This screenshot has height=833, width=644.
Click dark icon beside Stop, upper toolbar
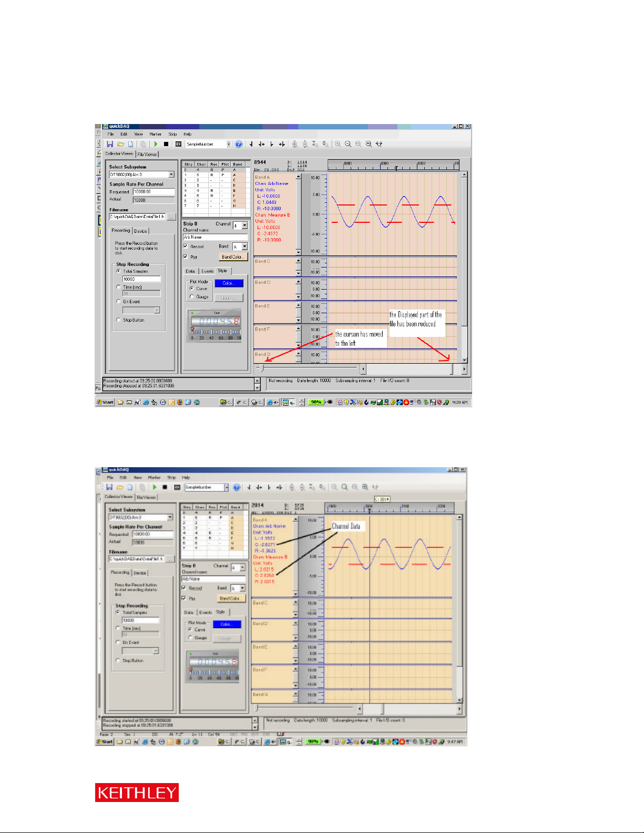tap(178, 144)
